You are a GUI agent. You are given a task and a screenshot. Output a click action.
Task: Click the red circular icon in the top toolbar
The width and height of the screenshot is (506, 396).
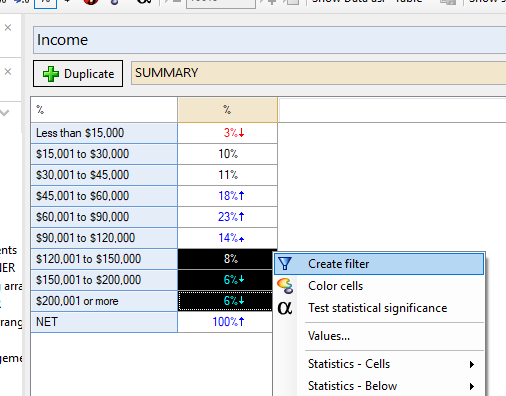91,2
